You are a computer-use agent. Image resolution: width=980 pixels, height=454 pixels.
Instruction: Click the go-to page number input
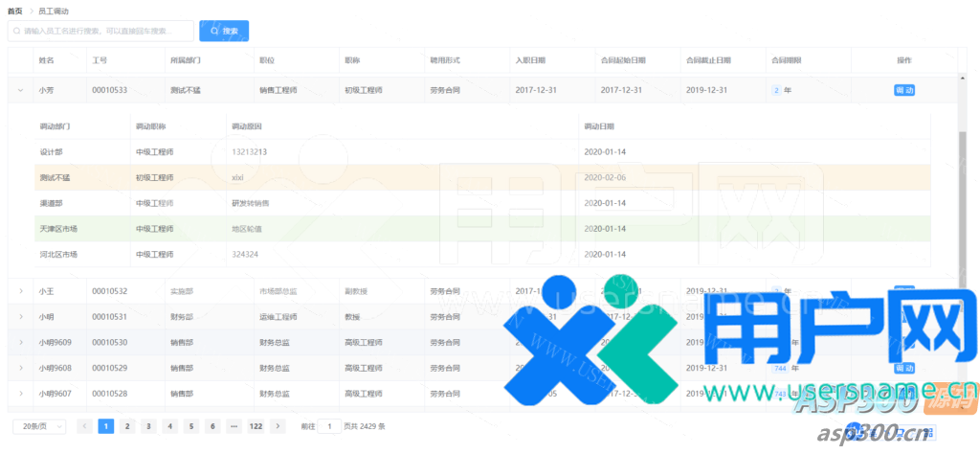pos(329,426)
